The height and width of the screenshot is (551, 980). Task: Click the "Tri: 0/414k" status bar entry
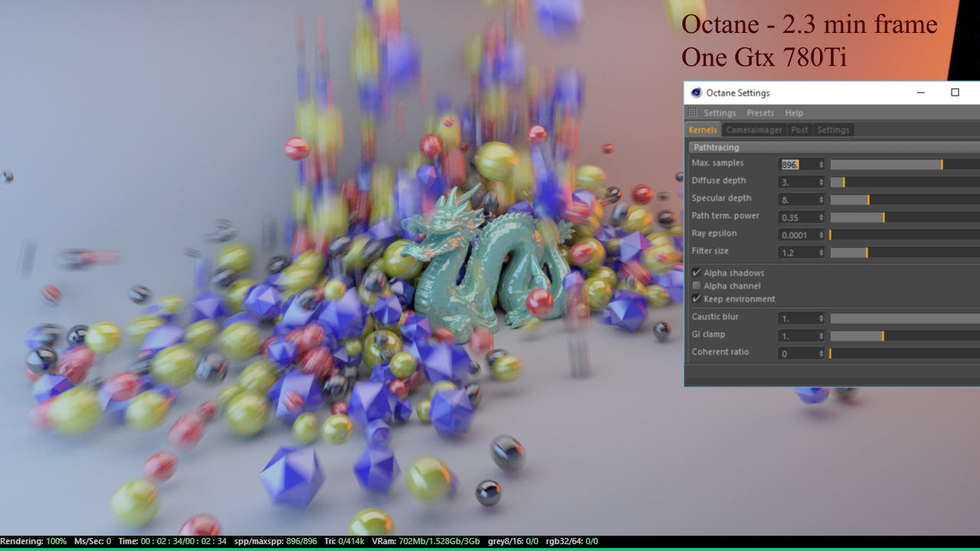pyautogui.click(x=344, y=541)
